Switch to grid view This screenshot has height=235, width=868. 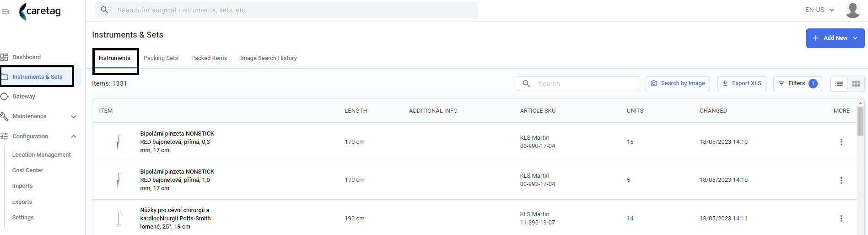[856, 84]
